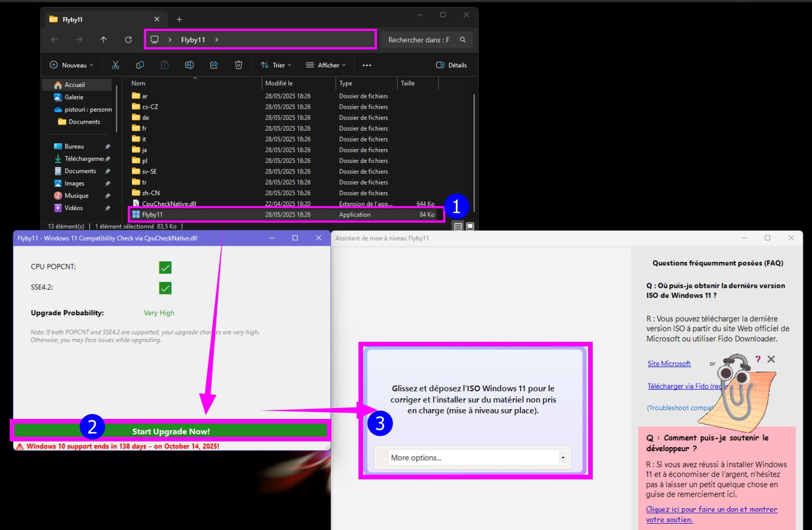
Task: Click the Clippy question mark help icon
Action: click(758, 359)
